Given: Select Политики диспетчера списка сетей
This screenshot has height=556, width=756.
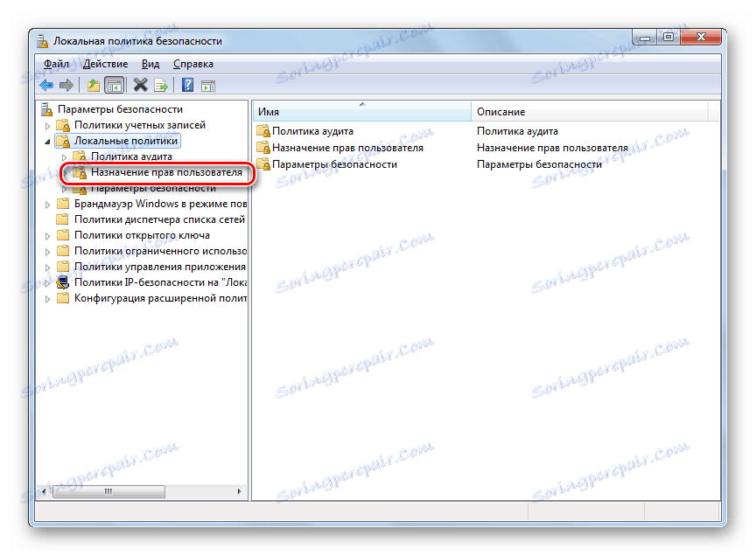Looking at the screenshot, I should (159, 219).
